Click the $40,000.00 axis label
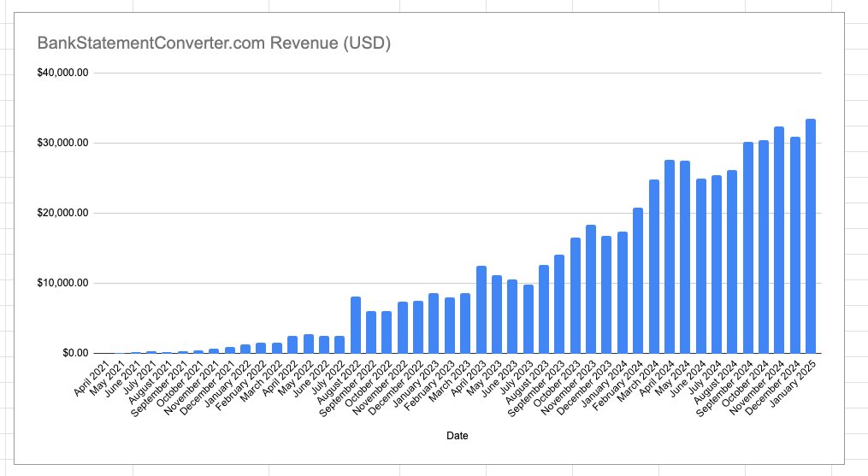 [x=62, y=73]
